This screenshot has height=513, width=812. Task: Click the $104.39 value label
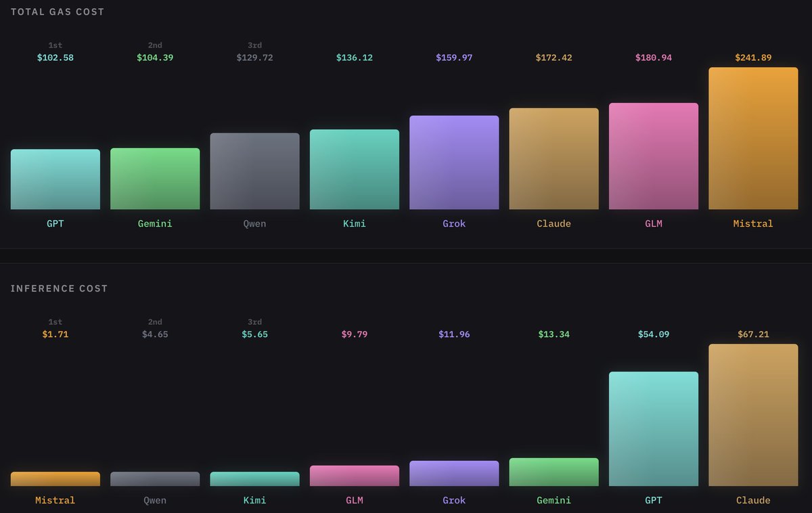point(155,58)
